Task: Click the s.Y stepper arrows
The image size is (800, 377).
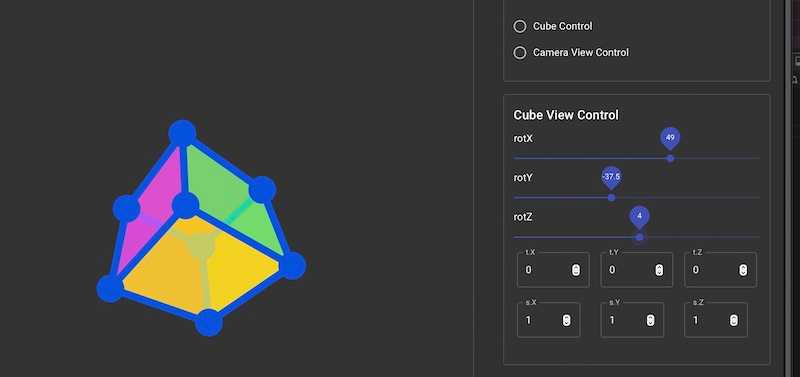Action: 650,320
